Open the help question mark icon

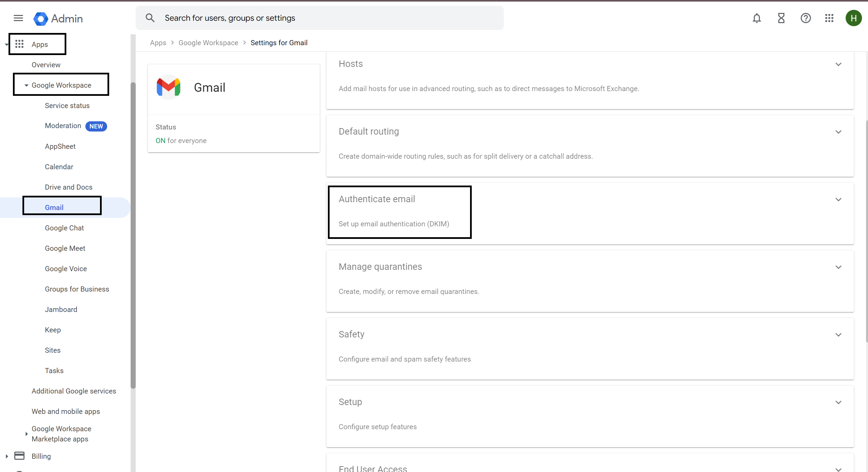coord(805,18)
